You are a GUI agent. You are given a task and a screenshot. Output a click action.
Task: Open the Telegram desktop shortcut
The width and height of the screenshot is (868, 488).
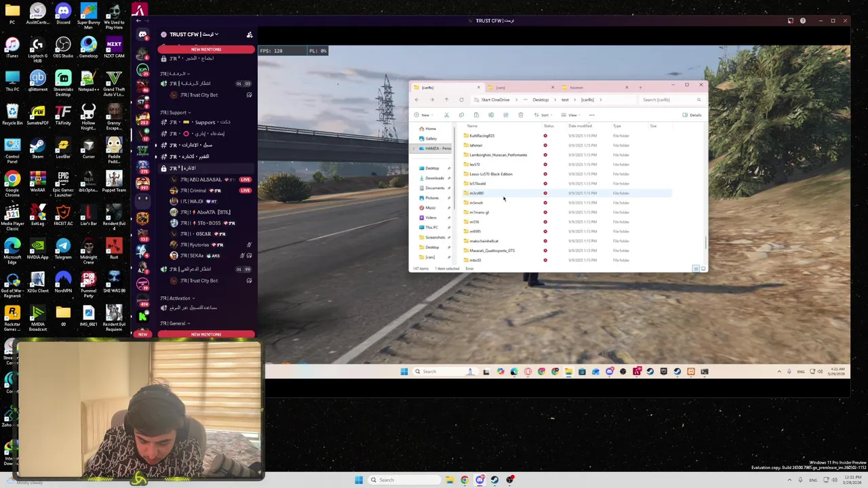[63, 247]
